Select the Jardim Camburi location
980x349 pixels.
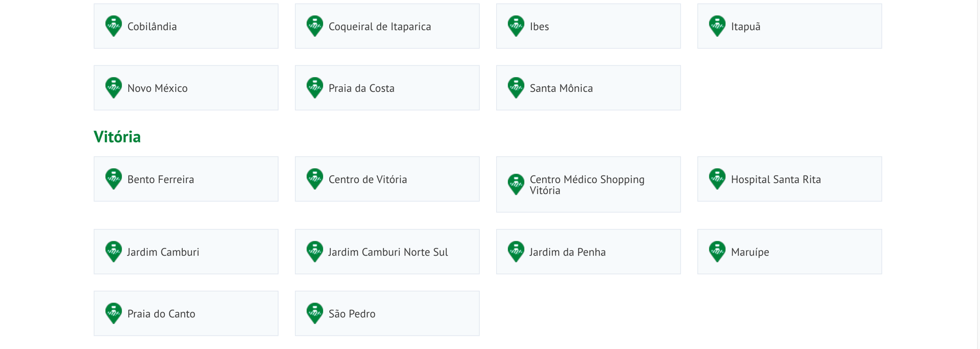pyautogui.click(x=186, y=252)
